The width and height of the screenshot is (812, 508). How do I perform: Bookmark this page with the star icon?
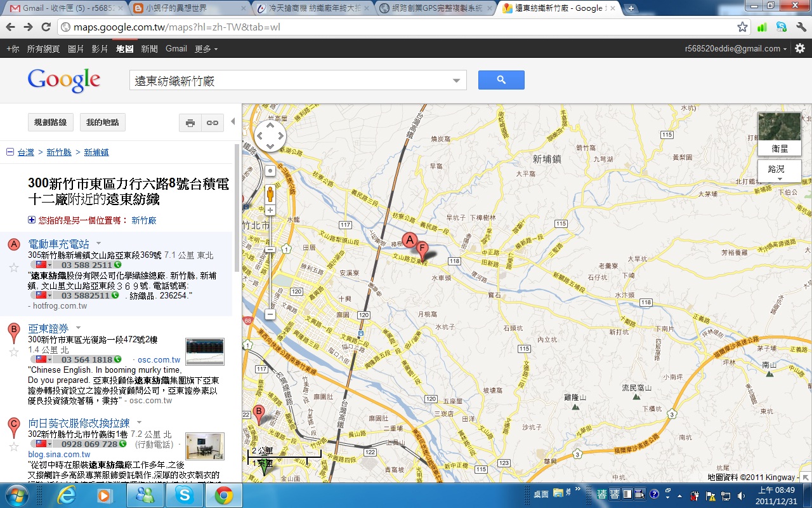tap(742, 27)
